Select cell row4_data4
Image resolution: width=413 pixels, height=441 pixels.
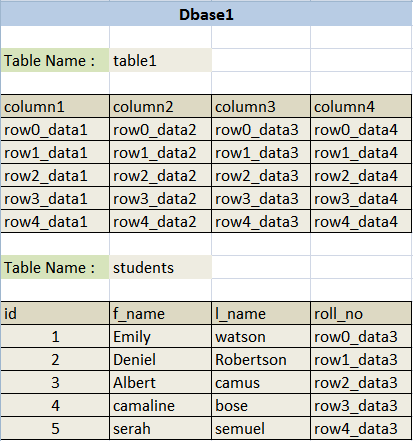click(361, 221)
